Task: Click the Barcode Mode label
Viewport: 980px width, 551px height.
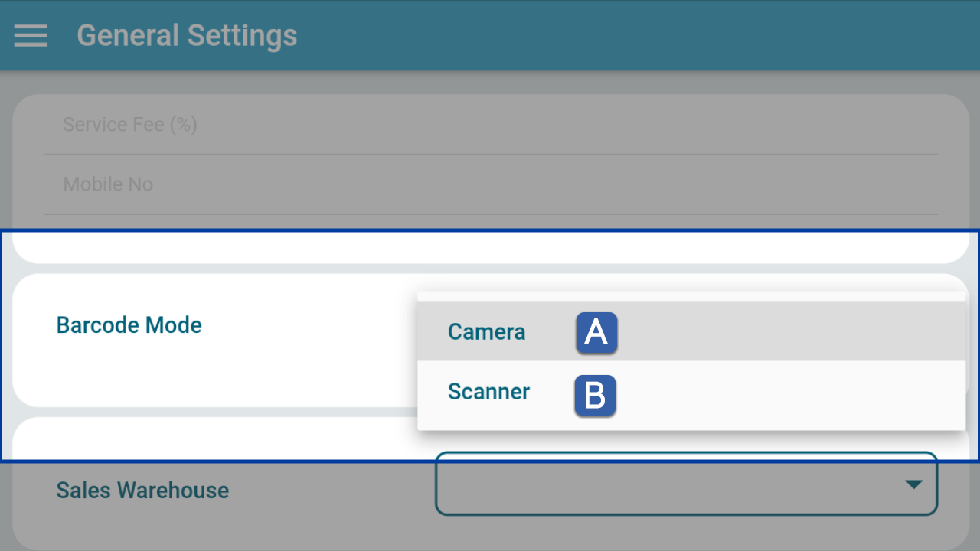Action: [x=129, y=325]
